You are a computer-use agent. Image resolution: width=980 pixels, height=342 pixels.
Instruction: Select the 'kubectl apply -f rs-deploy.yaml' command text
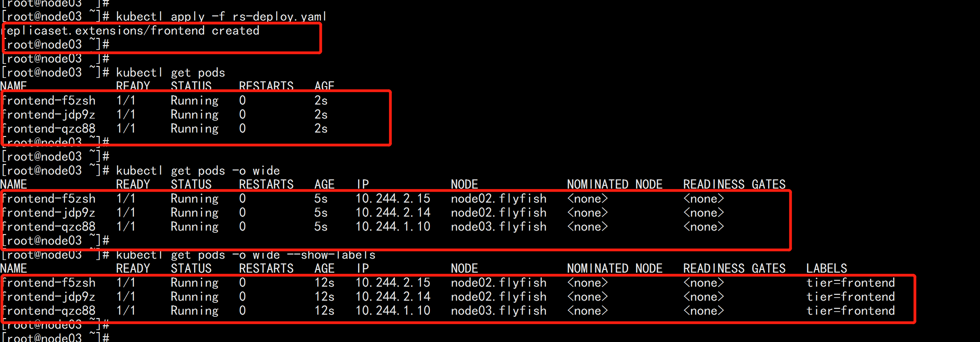(221, 17)
